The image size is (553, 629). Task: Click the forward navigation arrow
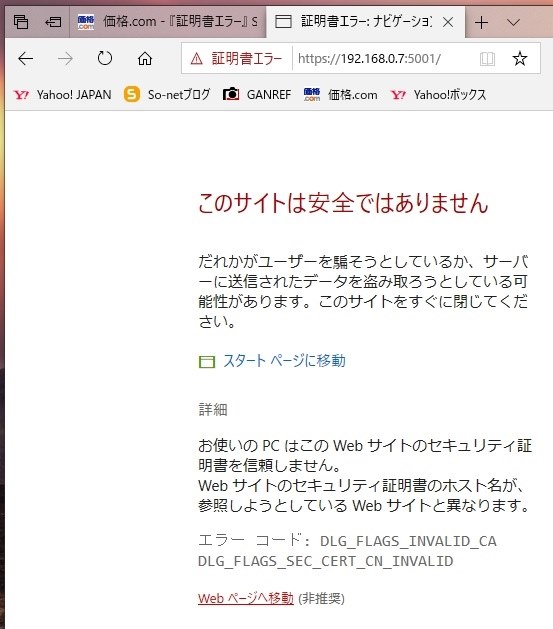tap(65, 59)
